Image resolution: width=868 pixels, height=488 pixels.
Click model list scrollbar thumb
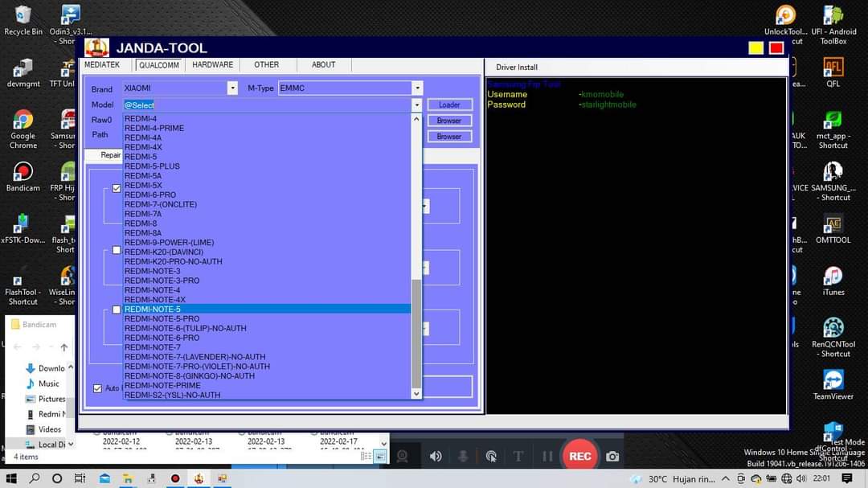(x=416, y=334)
